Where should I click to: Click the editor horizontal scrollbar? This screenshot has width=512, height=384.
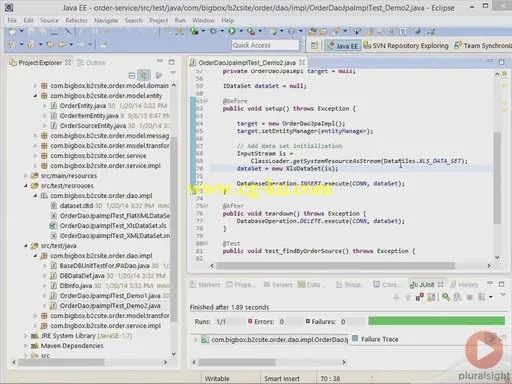[335, 266]
